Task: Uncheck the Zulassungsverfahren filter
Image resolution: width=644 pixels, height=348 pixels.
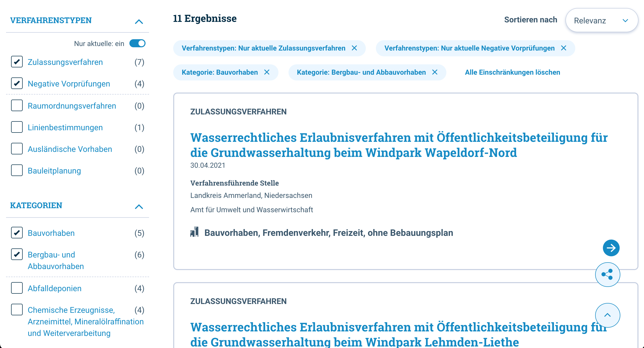Action: [x=17, y=62]
